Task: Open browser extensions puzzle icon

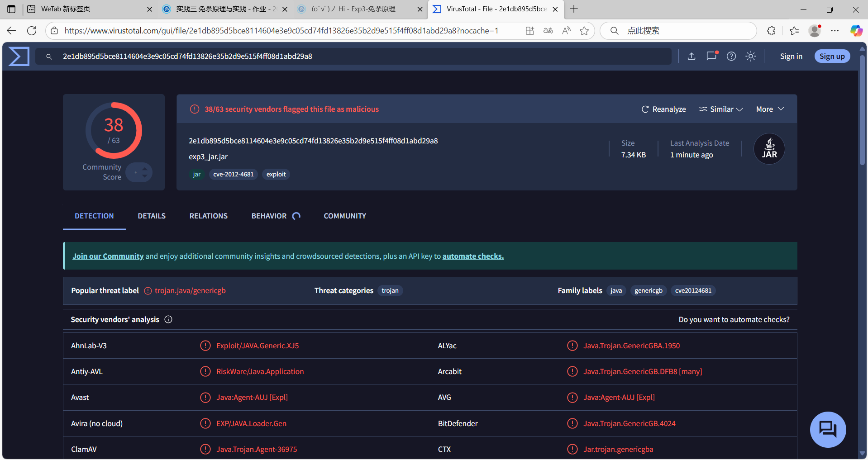Action: click(772, 31)
